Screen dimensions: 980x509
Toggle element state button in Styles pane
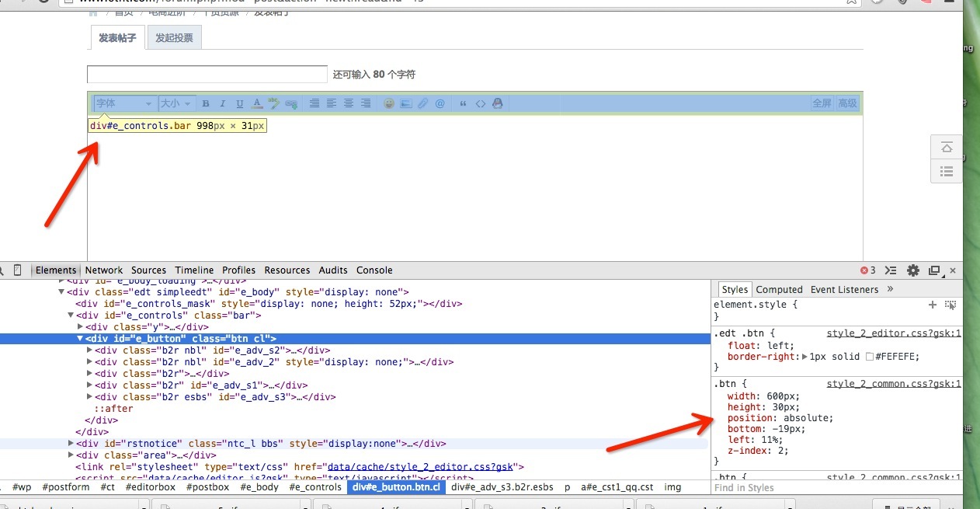point(950,305)
